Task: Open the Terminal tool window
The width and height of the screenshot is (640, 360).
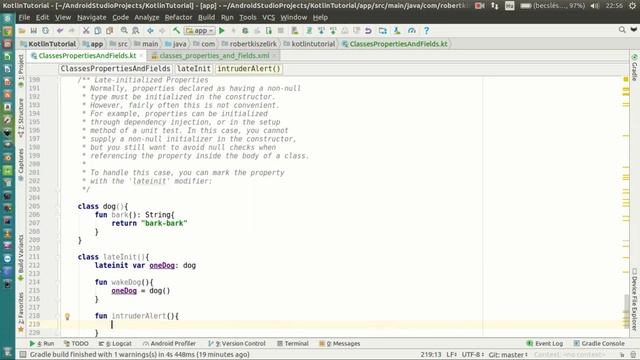Action: (x=293, y=344)
